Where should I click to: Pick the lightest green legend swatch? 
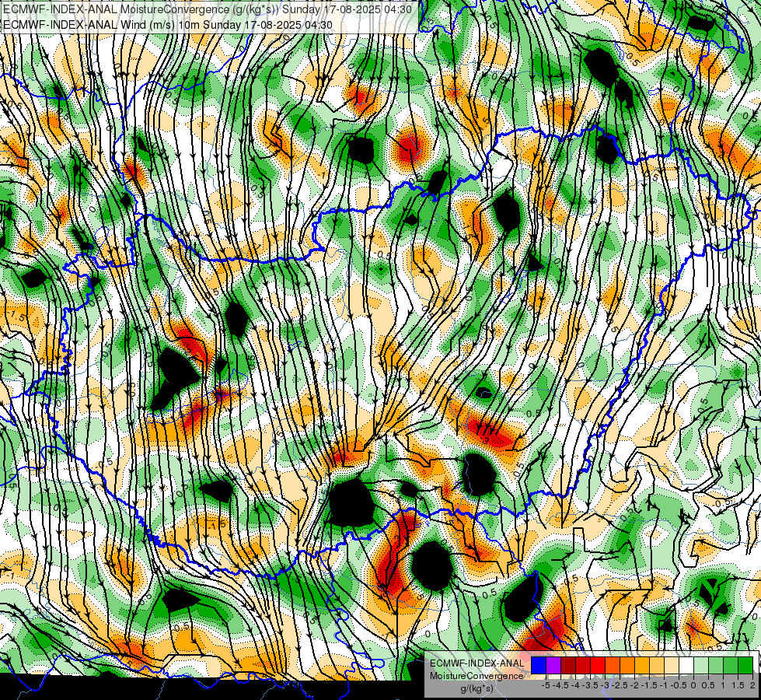[x=701, y=665]
